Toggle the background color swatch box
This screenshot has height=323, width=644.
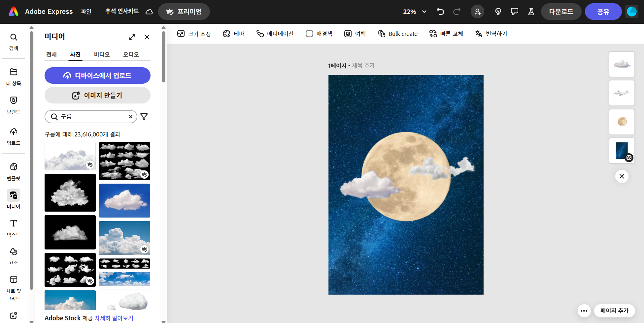pyautogui.click(x=309, y=34)
